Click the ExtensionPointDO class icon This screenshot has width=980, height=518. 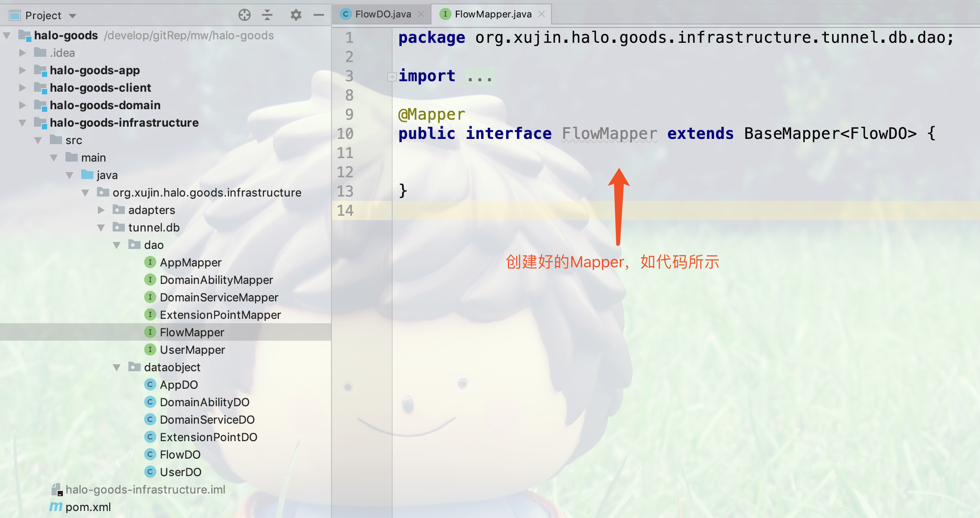tap(150, 437)
